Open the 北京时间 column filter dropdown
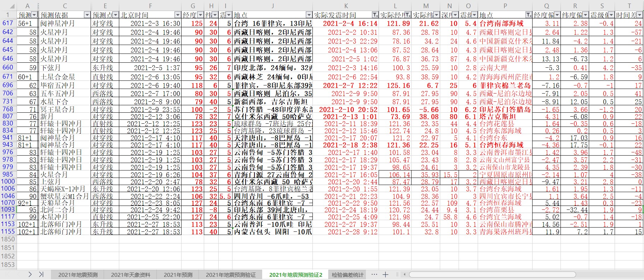 pos(178,15)
